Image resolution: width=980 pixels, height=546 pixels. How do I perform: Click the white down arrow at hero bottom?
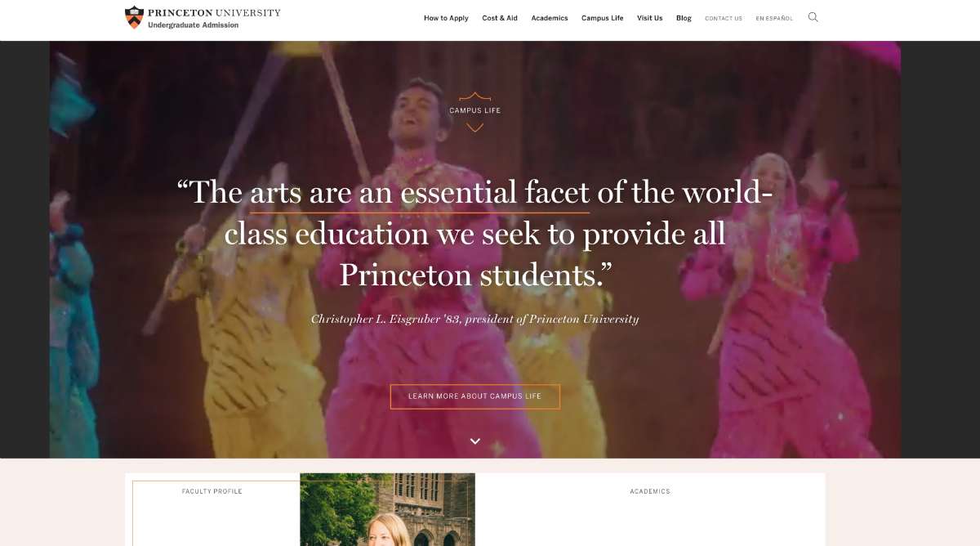click(474, 441)
